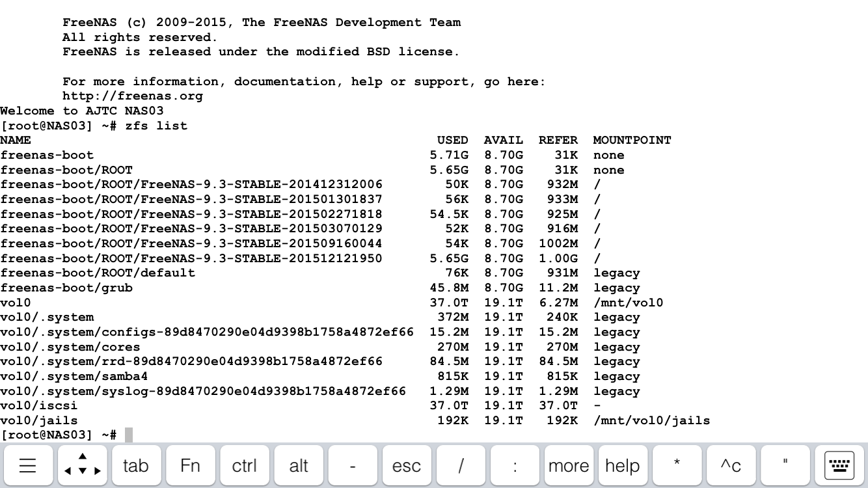868x488 pixels.
Task: Click the "5.71G" used value
Action: [449, 155]
